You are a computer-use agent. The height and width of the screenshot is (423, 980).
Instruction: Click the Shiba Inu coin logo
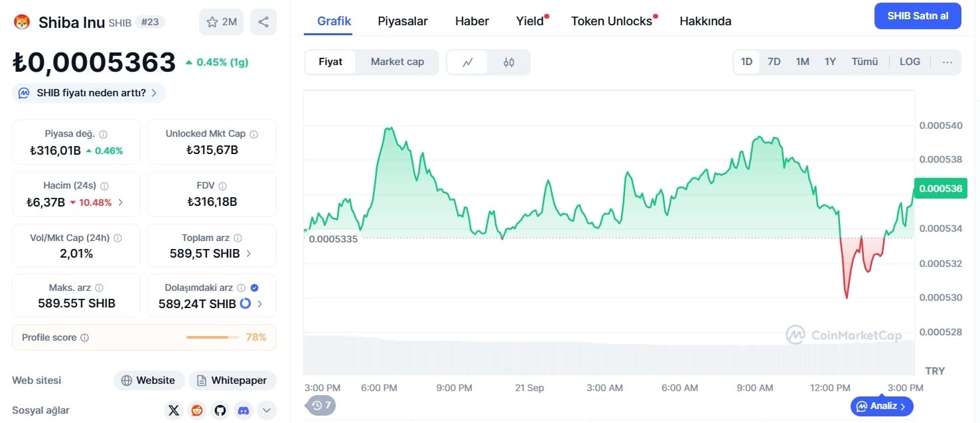coord(22,22)
